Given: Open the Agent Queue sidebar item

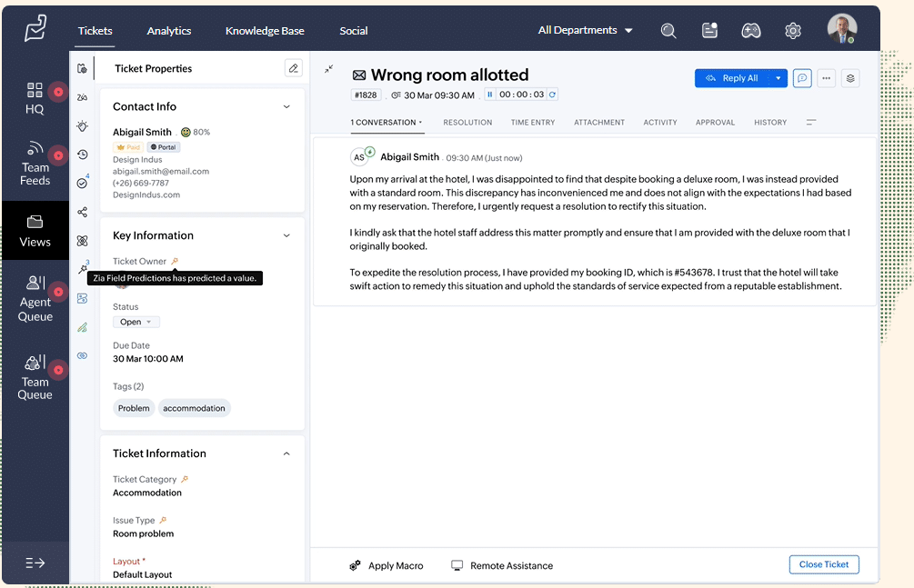Looking at the screenshot, I should pyautogui.click(x=35, y=299).
